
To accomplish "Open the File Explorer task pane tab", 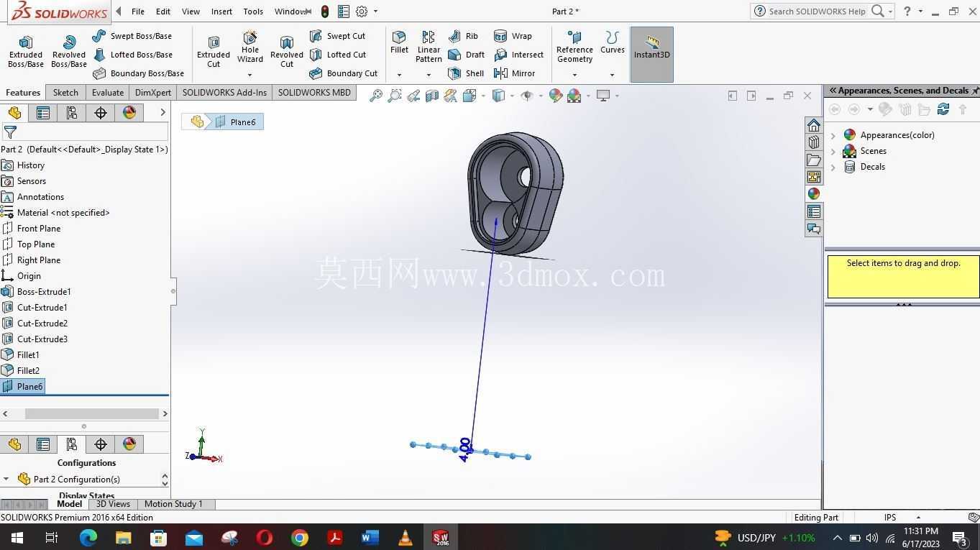I will point(813,160).
